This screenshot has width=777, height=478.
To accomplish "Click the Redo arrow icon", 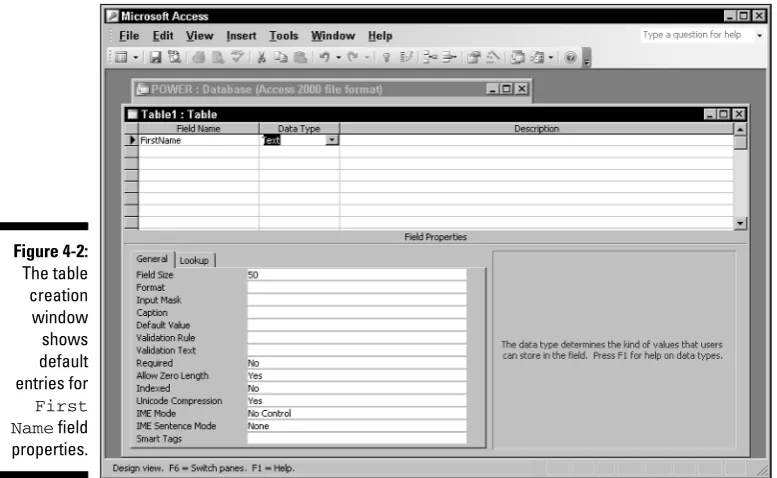I will click(x=353, y=57).
